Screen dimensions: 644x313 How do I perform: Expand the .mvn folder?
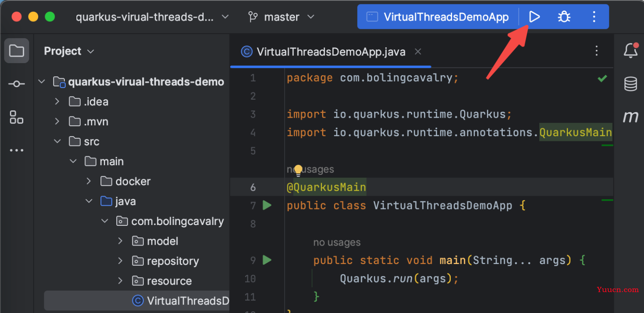57,121
